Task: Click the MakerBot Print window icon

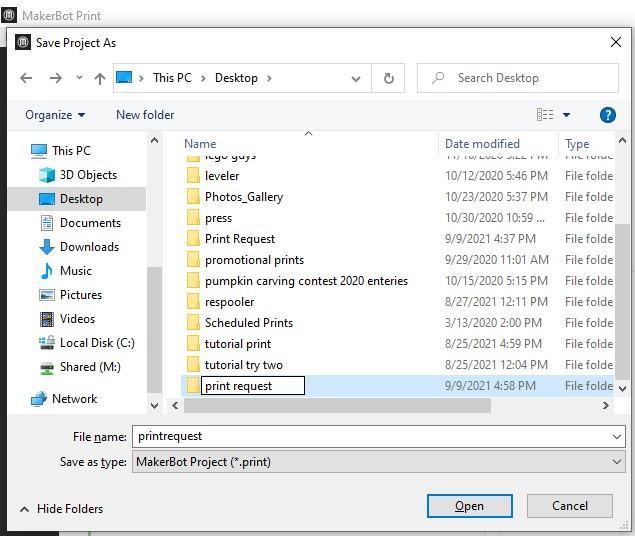Action: coord(9,15)
